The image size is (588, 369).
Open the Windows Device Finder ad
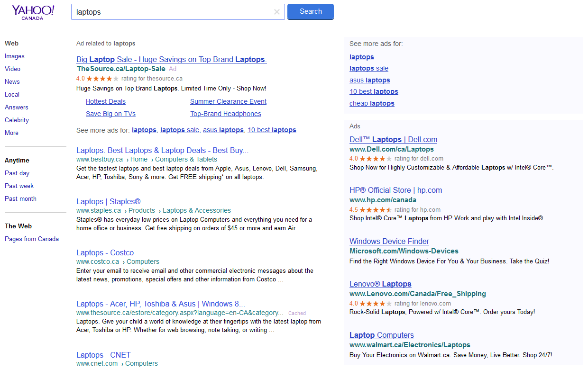(389, 242)
